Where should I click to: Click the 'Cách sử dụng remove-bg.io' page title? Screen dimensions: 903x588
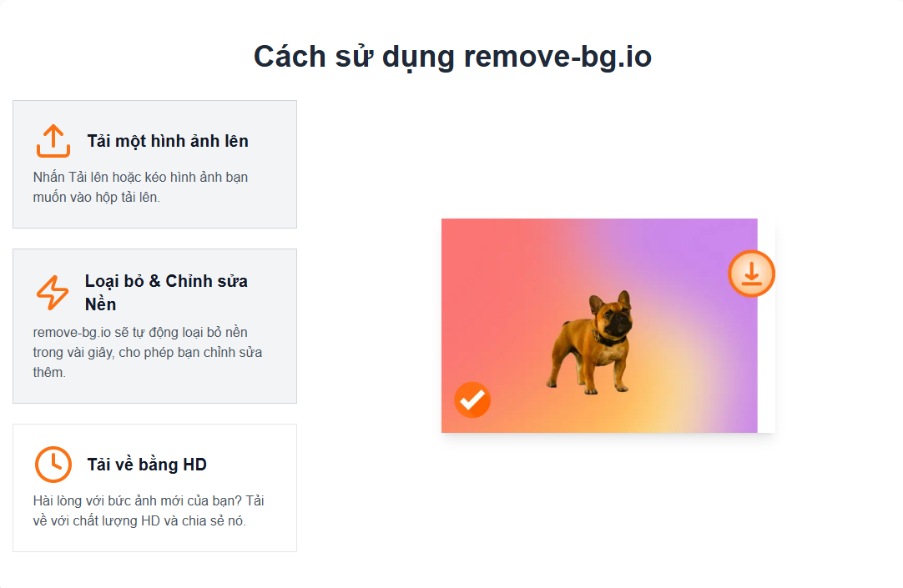pyautogui.click(x=452, y=57)
